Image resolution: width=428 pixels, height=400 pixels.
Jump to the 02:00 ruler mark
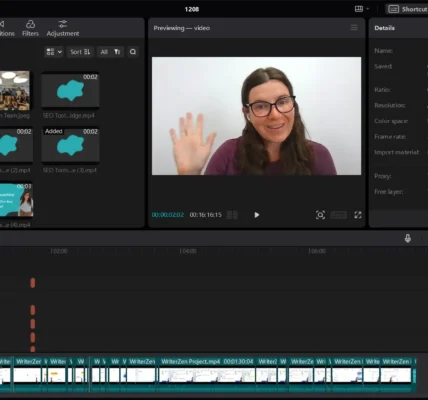pyautogui.click(x=59, y=251)
